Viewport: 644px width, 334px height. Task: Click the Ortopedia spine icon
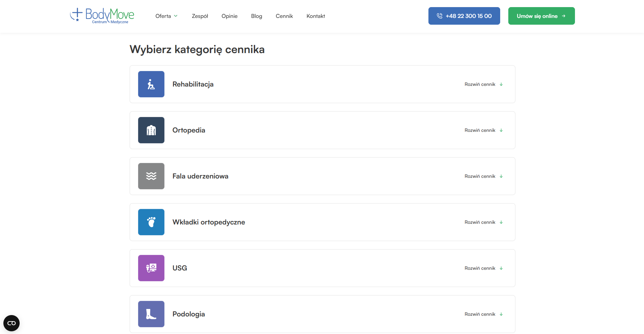(151, 130)
